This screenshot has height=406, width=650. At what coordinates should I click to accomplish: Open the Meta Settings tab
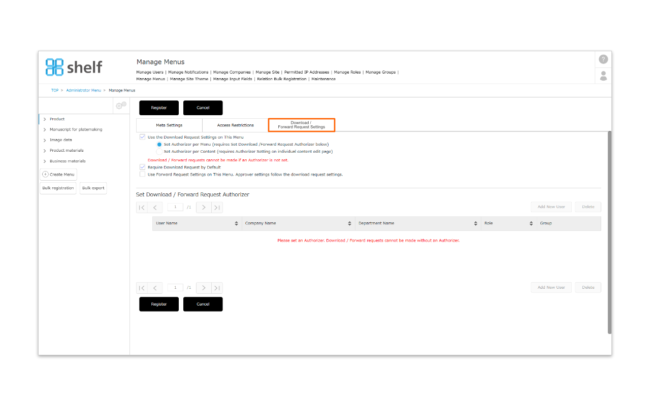(x=169, y=125)
